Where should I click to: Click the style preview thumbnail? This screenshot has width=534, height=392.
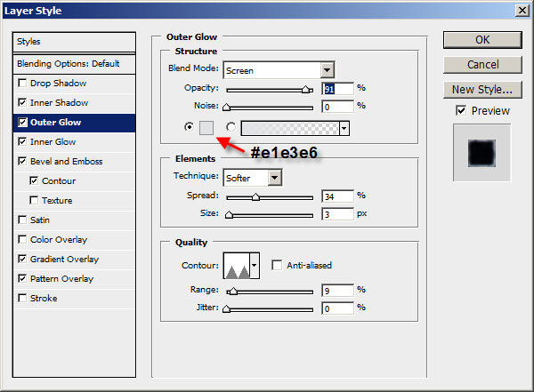click(x=481, y=153)
